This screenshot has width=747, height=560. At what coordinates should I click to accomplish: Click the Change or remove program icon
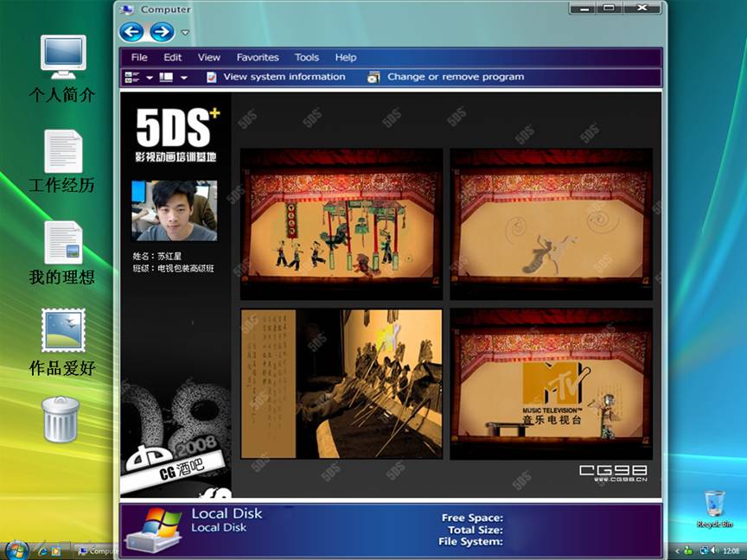[374, 77]
